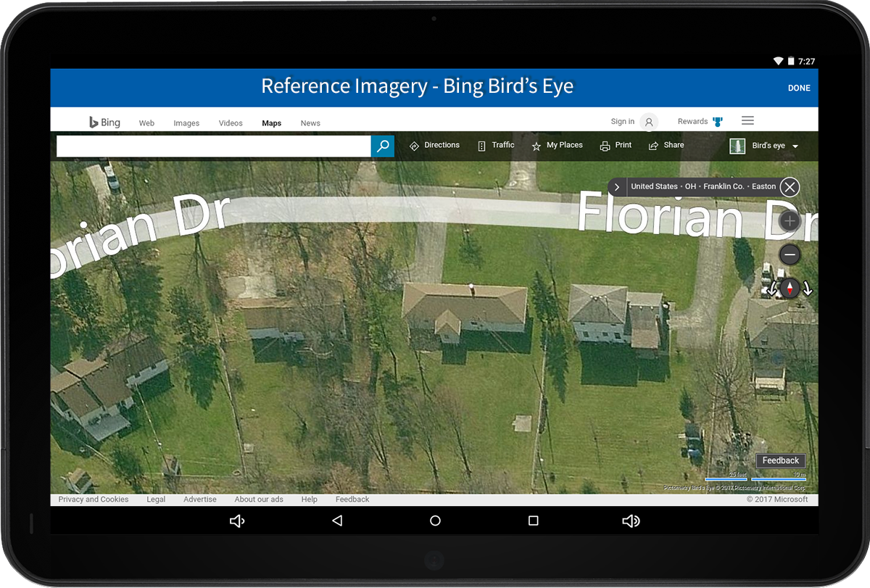The width and height of the screenshot is (870, 588).
Task: Focus the Bing Maps search field
Action: tap(214, 146)
